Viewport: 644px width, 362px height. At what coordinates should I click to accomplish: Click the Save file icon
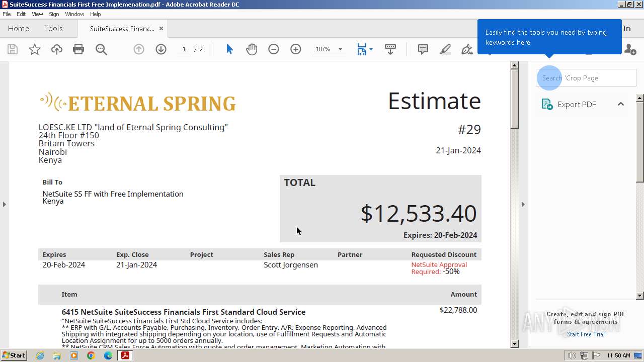point(13,49)
